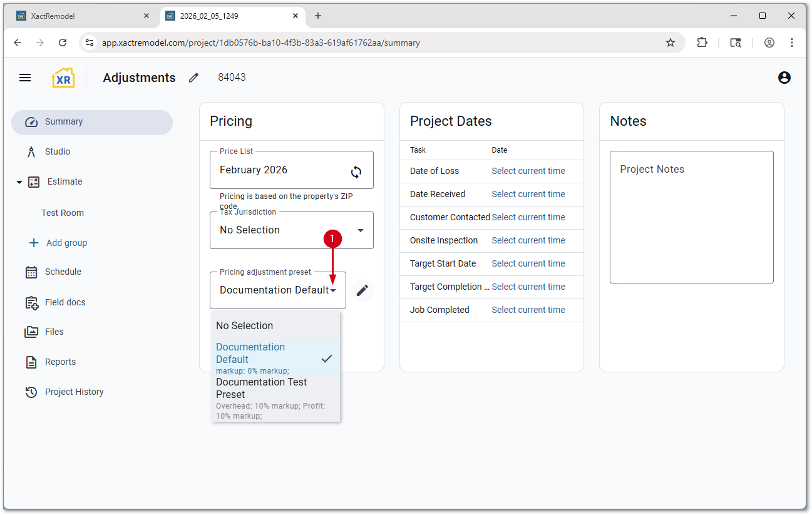Refresh the February 2026 price list
The height and width of the screenshot is (515, 812).
point(356,172)
